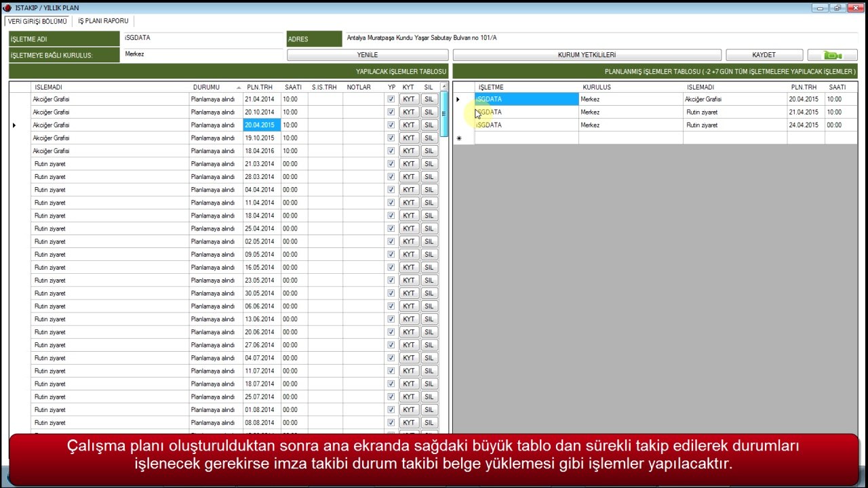
Task: Click SIL for Akciğer Grafisi 21.04.2014
Action: [429, 99]
